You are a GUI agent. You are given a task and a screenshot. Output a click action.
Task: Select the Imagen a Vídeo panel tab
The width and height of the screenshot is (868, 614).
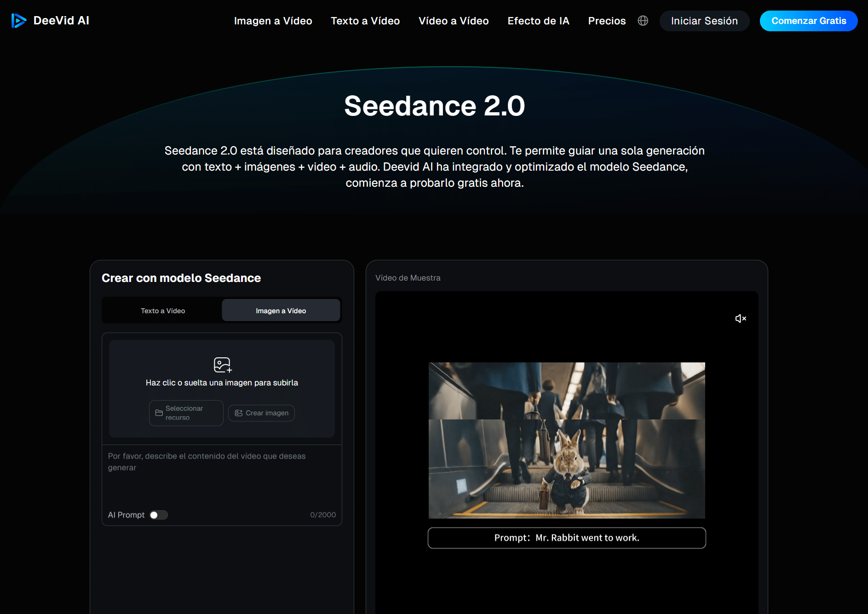tap(281, 310)
